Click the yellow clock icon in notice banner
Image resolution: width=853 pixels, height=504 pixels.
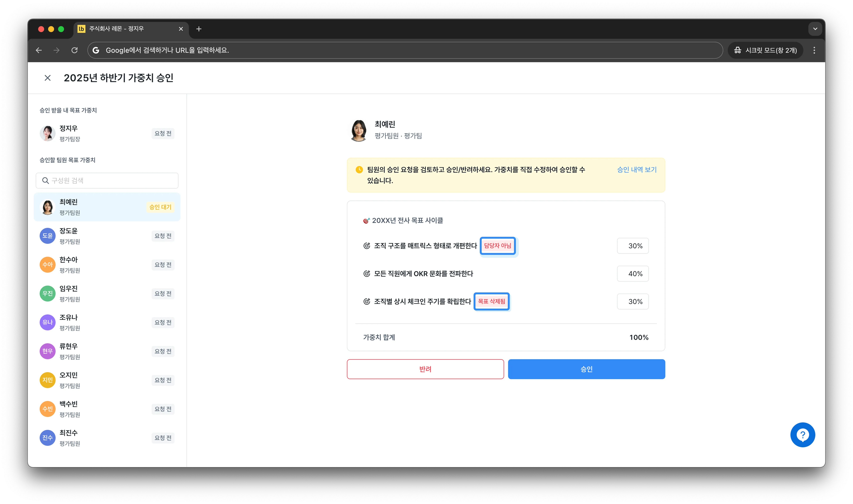[x=359, y=169]
